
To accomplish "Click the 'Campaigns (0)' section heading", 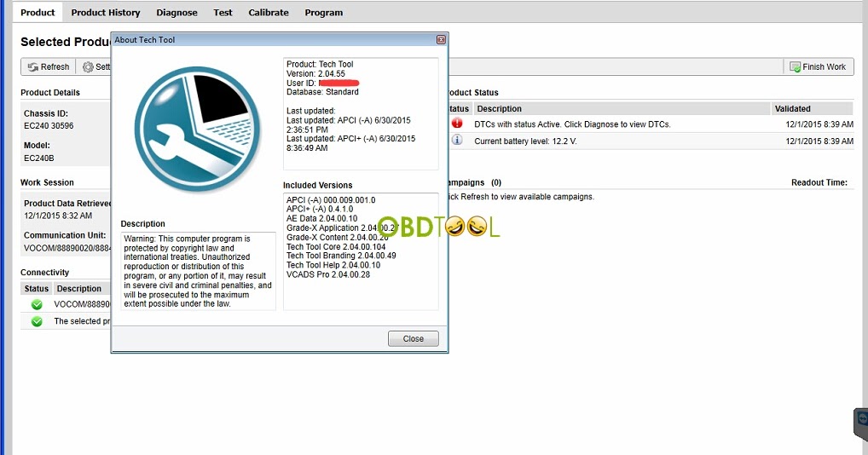I will point(475,182).
